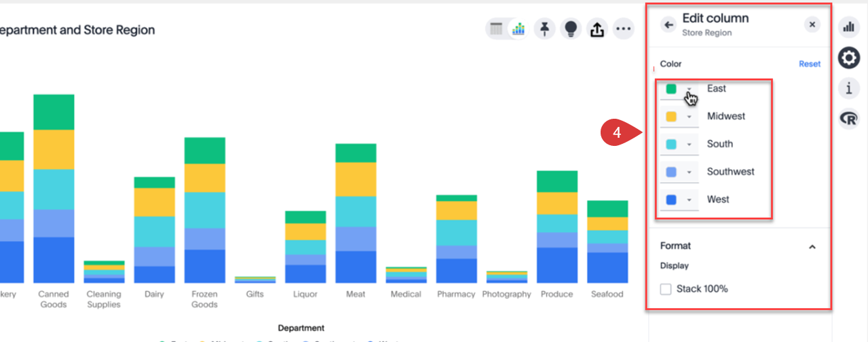This screenshot has height=342, width=868.
Task: Collapse the Format section
Action: [x=812, y=247]
